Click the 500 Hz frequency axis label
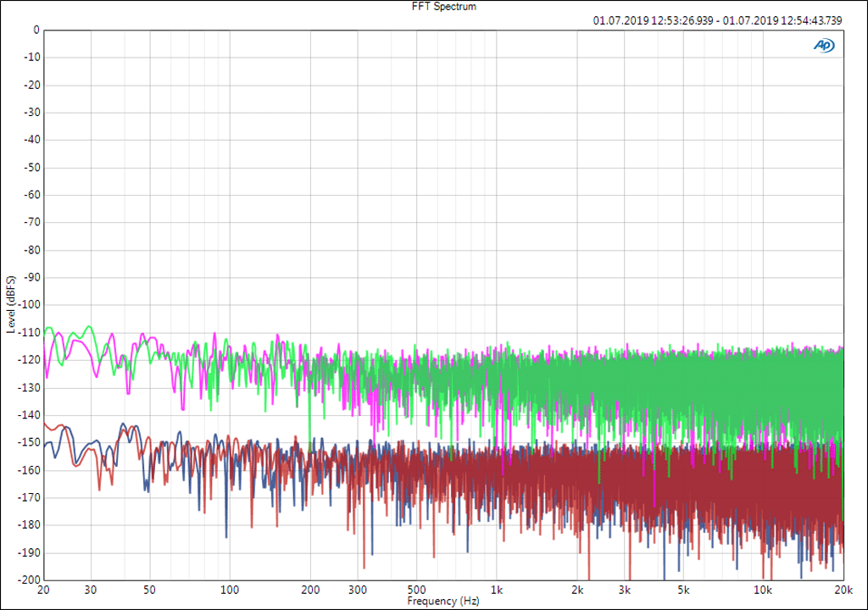This screenshot has height=610, width=868. coord(416,591)
